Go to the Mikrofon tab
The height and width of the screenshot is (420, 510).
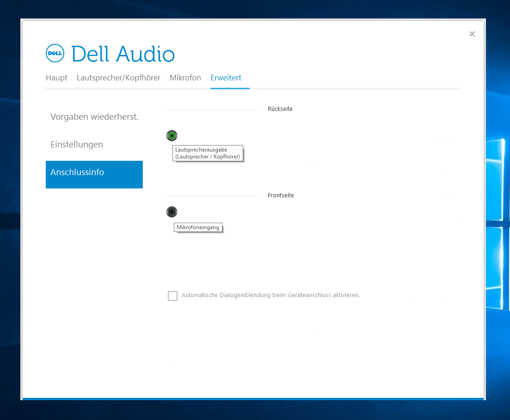185,78
